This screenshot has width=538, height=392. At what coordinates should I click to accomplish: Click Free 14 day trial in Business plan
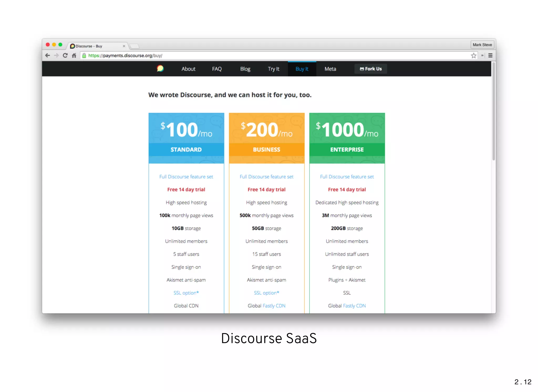click(266, 189)
